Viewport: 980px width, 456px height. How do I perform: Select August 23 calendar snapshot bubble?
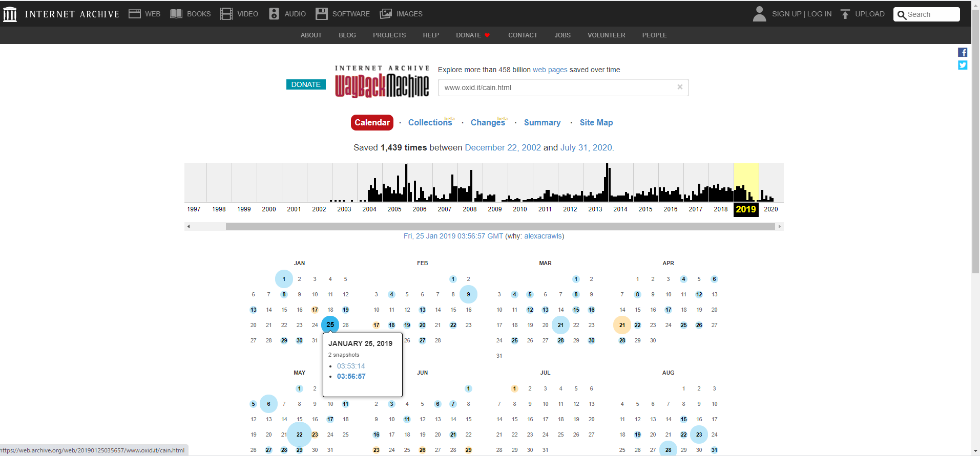tap(699, 435)
